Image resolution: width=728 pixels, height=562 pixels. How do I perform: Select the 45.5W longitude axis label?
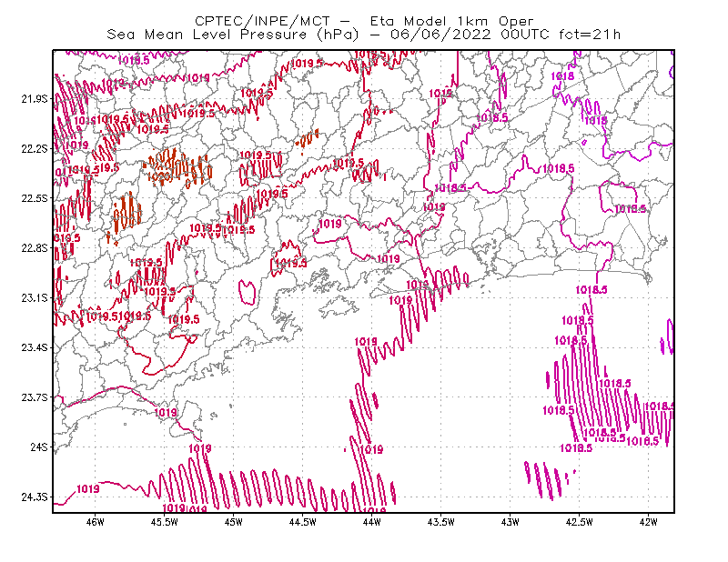tap(164, 522)
